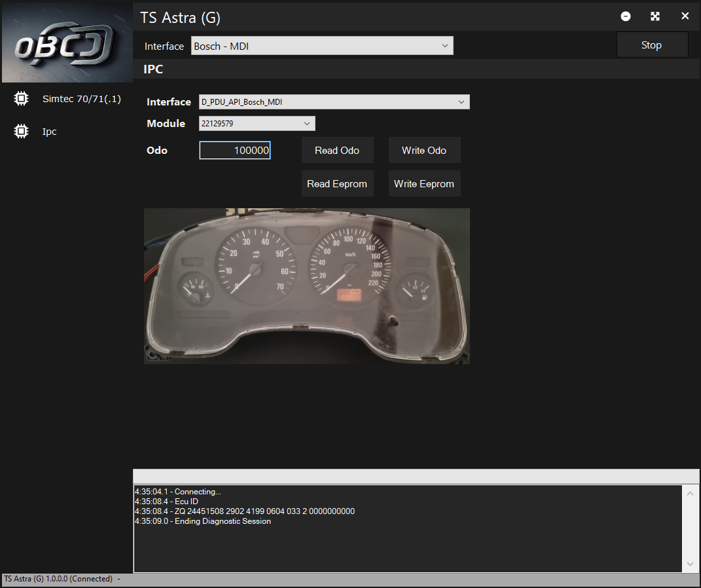Select the Ipc sidebar item
The height and width of the screenshot is (588, 701).
(x=50, y=132)
